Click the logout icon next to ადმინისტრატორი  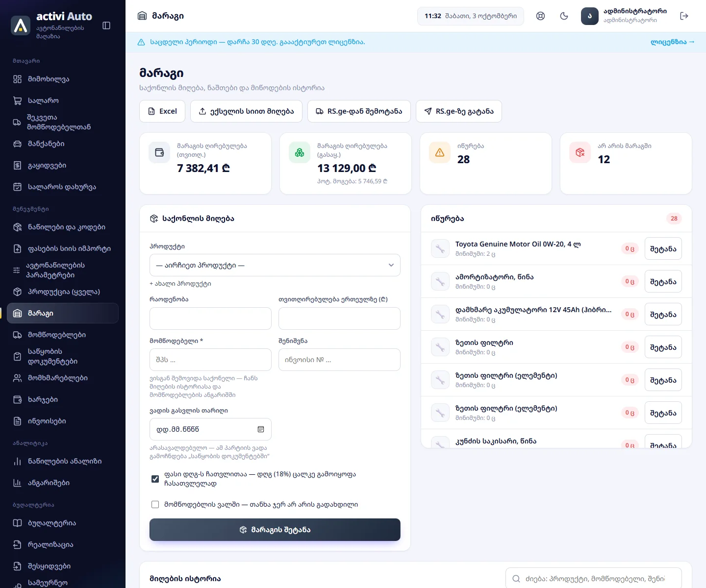click(684, 16)
